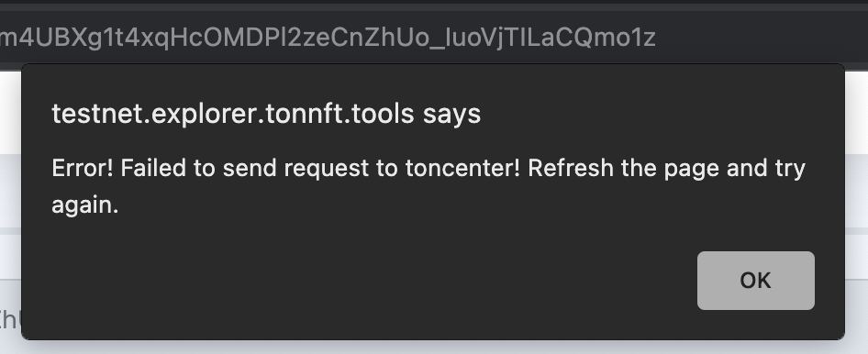Click the URL text ending in LaCQmo1z

pos(328,39)
